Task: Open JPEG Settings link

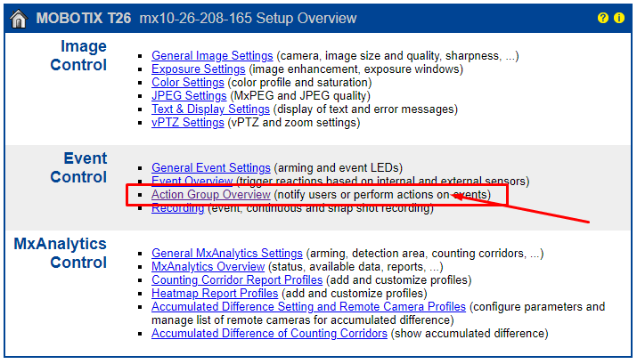Action: [x=189, y=96]
